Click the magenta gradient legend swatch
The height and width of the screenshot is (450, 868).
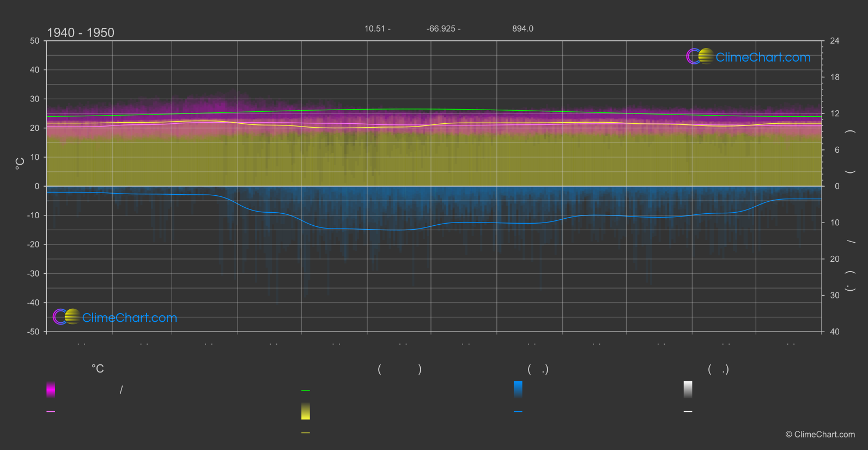point(51,389)
